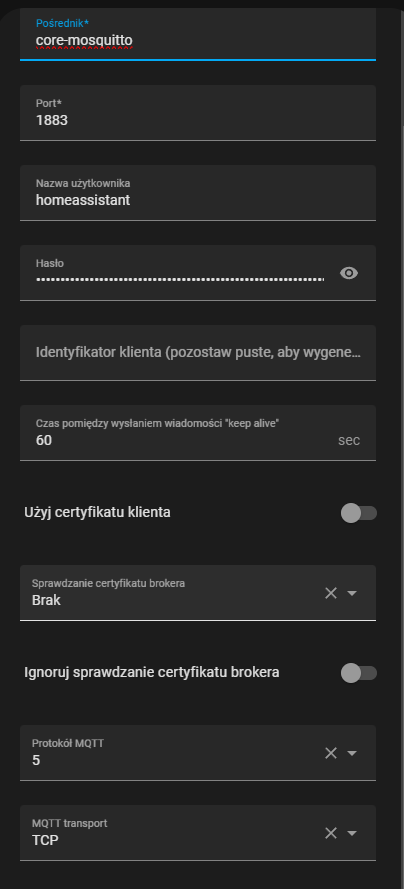Select the Nazwa użytkownika input field
This screenshot has width=404, height=889.
[x=198, y=193]
